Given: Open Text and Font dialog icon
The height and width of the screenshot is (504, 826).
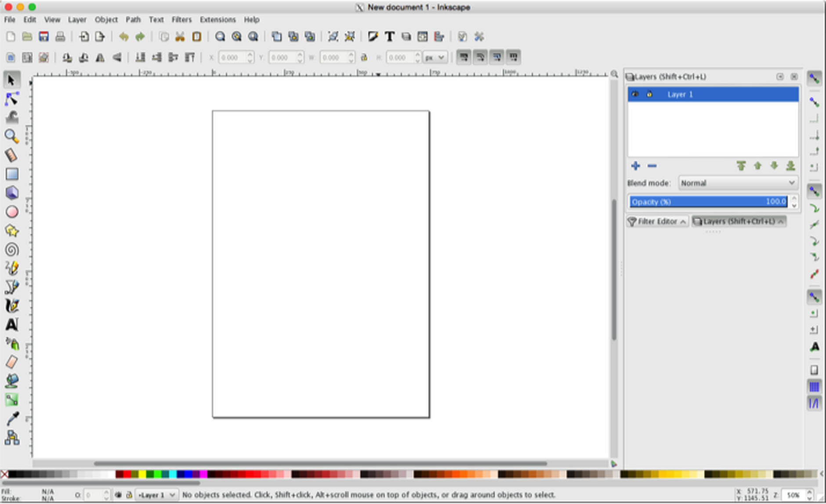Looking at the screenshot, I should pos(389,36).
